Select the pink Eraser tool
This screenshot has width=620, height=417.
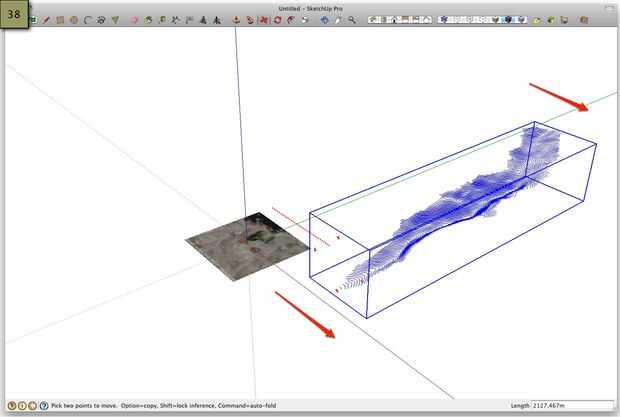[x=134, y=20]
